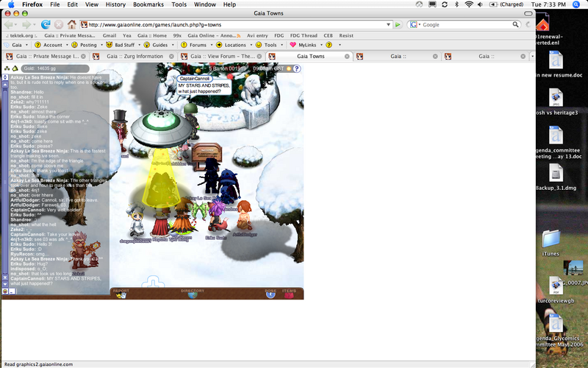Click the REPORT hand icon in Towns
The height and width of the screenshot is (368, 588).
121,295
